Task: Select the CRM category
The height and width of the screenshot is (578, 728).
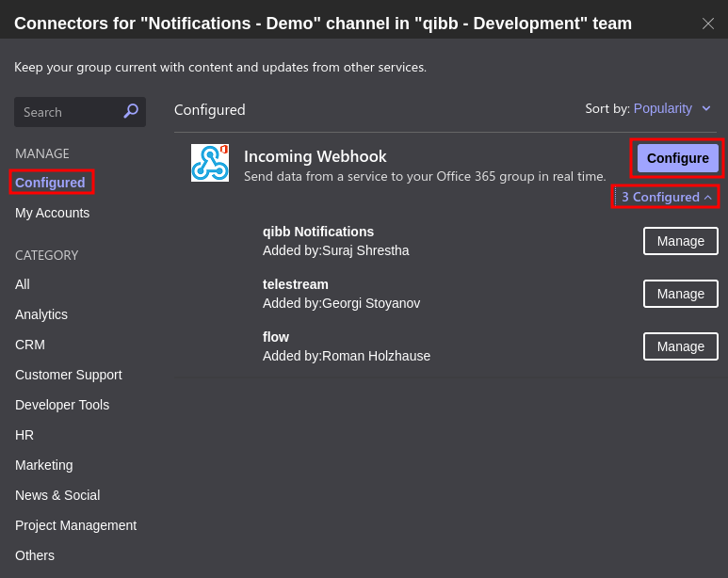Action: 30,345
